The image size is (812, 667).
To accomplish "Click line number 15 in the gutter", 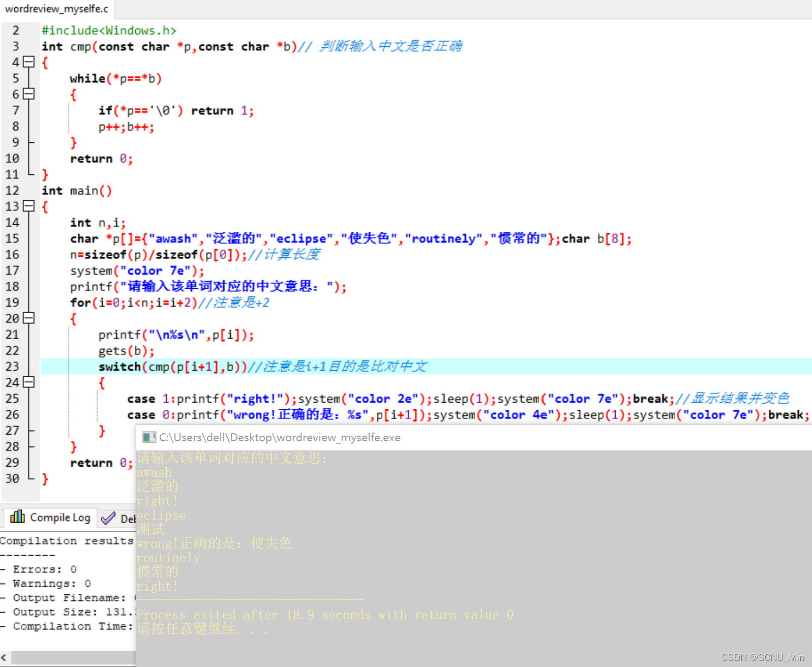I will (x=12, y=238).
